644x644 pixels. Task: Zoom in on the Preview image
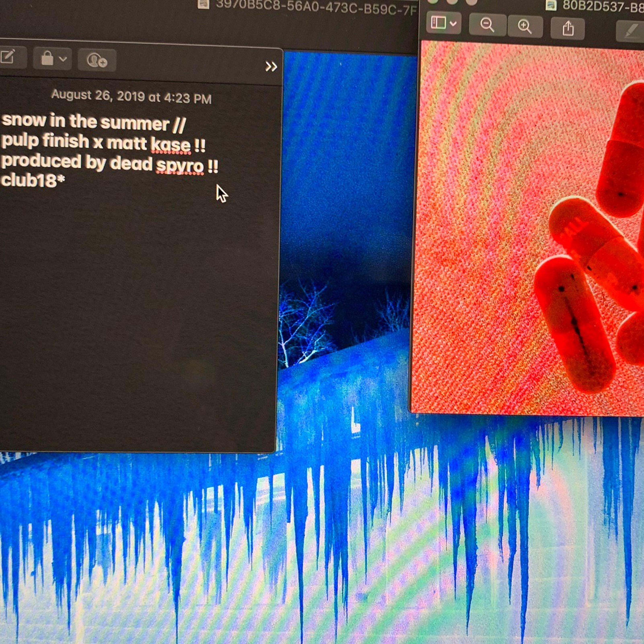click(525, 26)
